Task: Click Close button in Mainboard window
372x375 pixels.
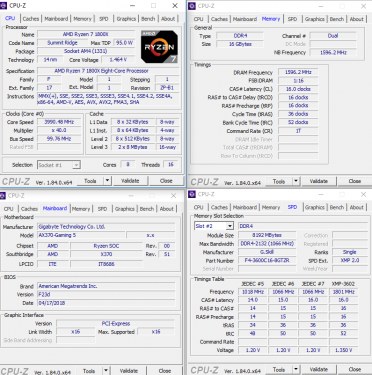Action: [x=165, y=370]
